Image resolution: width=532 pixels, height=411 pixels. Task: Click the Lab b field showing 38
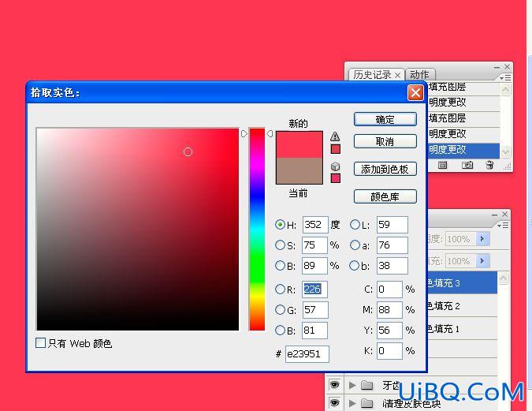coord(392,266)
